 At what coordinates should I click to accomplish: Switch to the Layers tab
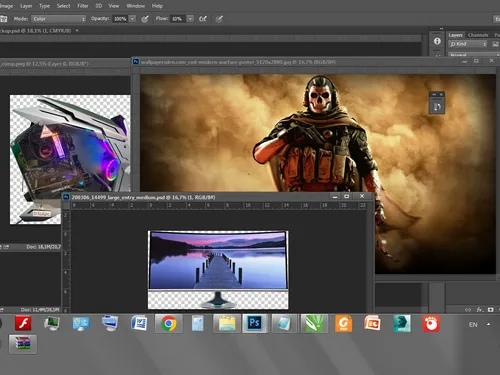tap(455, 35)
